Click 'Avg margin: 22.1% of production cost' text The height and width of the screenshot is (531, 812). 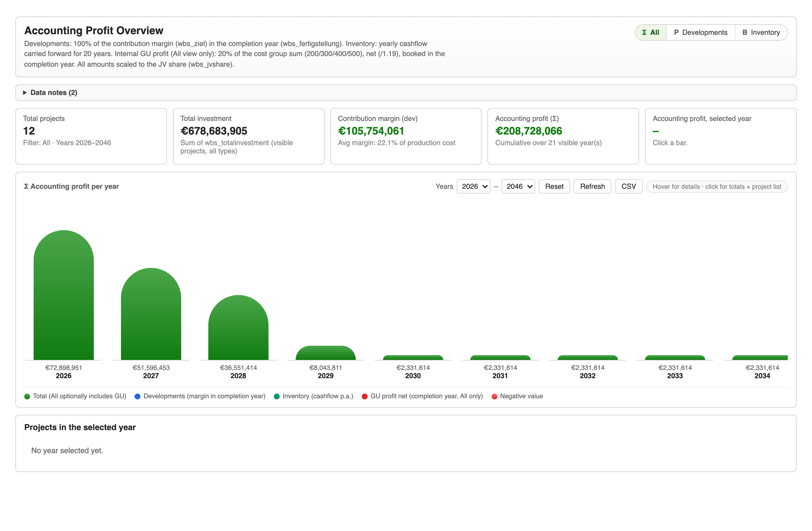(397, 143)
